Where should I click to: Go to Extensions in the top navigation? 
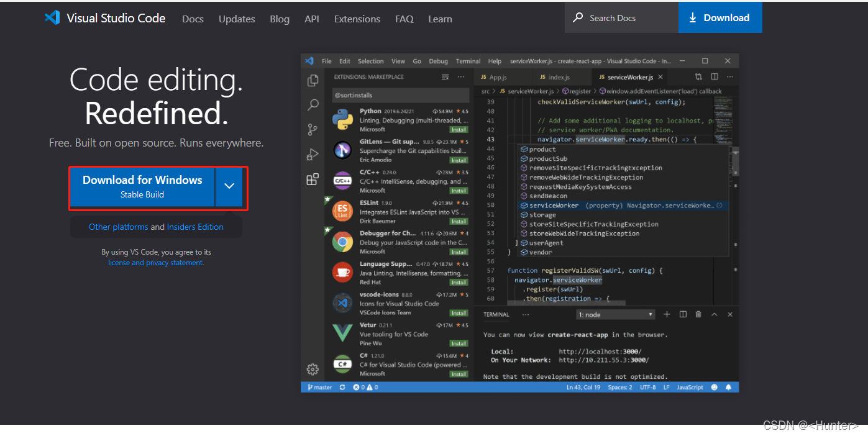357,19
